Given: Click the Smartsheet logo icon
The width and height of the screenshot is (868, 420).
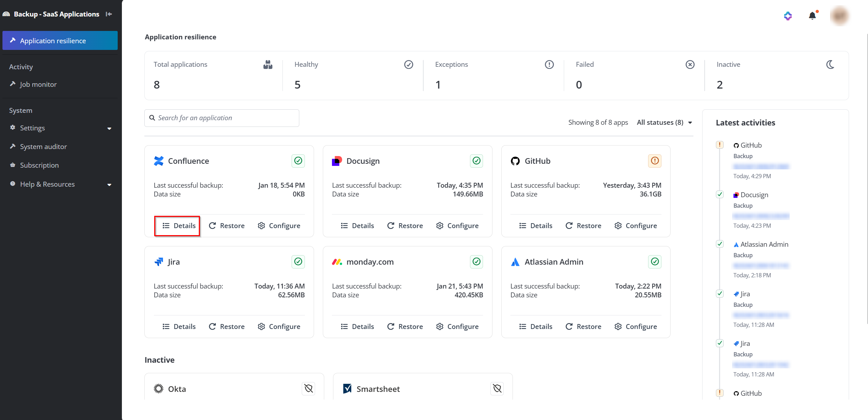Looking at the screenshot, I should coord(347,389).
